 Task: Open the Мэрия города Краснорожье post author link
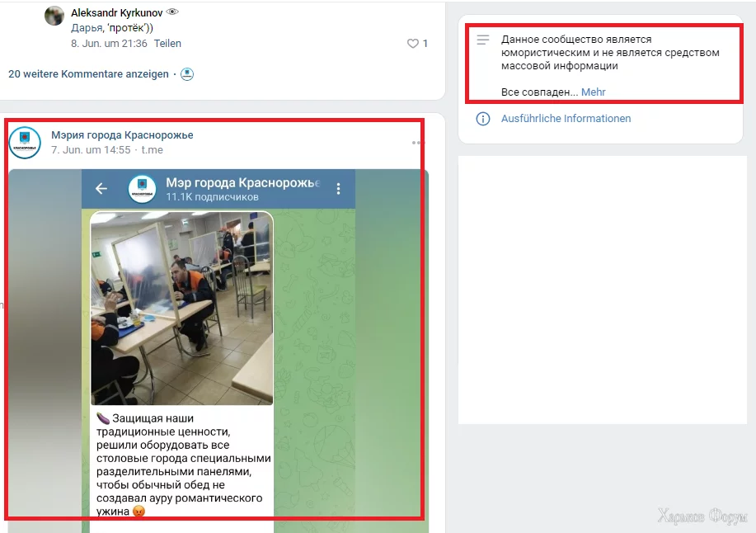click(x=122, y=135)
